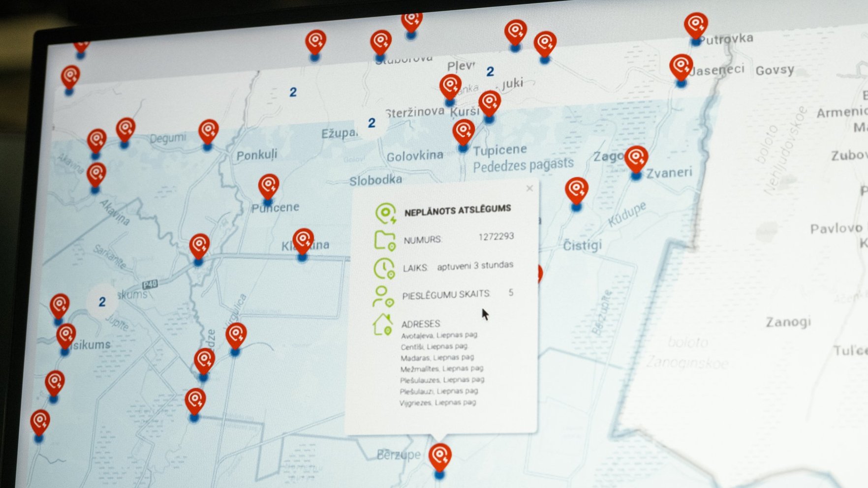Open the outage marker nearest Čistigi
Screen dimensions: 868x488
[577, 192]
